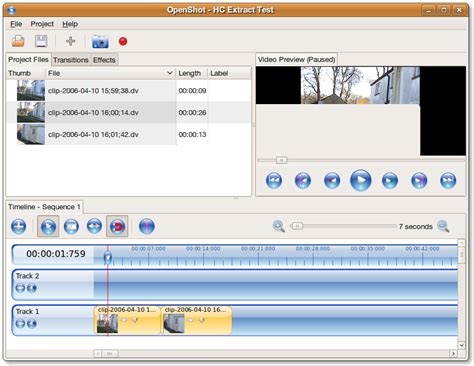The height and width of the screenshot is (366, 474).
Task: Save project using the floppy disk icon
Action: tap(41, 41)
